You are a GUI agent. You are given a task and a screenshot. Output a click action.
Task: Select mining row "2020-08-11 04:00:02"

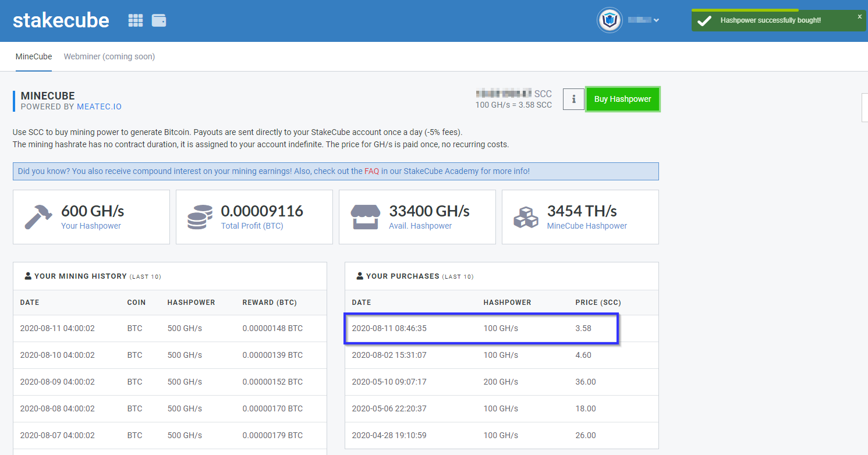[170, 329]
